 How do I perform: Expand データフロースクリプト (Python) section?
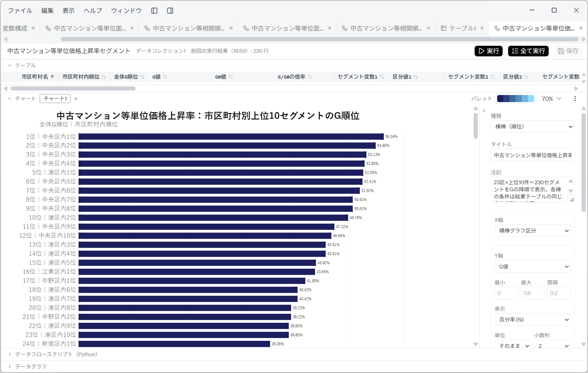coord(10,354)
